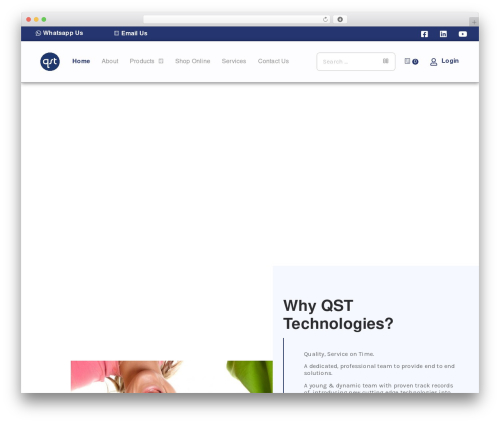This screenshot has height=423, width=500.
Task: Click the 'A young & dynamic team' paragraph
Action: [x=378, y=388]
